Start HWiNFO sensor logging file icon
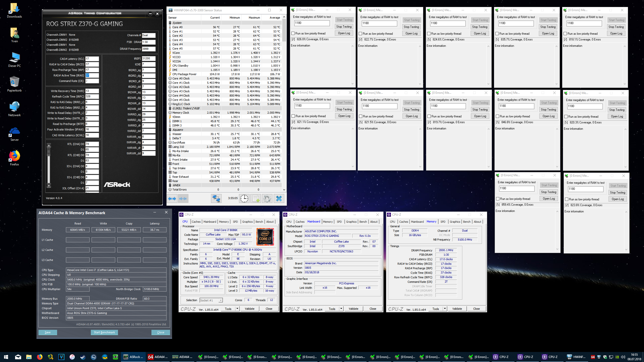Viewport: 644px width, 362px height. (x=256, y=199)
